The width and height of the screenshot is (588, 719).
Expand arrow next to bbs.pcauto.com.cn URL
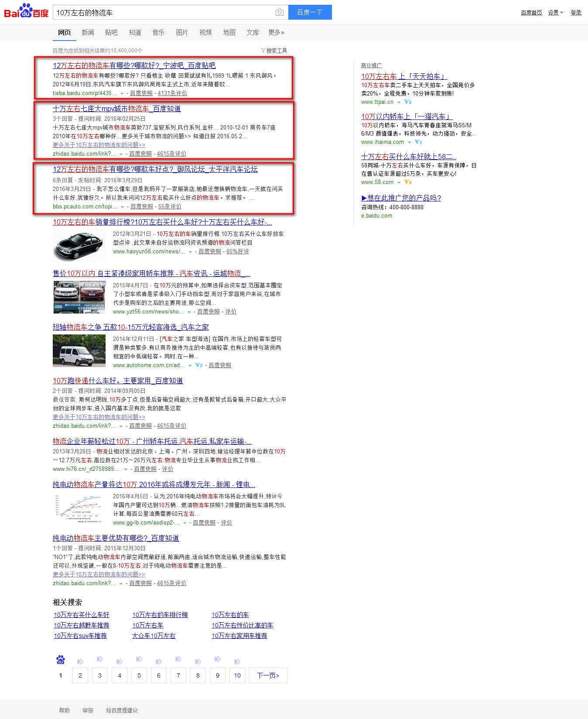[x=122, y=207]
